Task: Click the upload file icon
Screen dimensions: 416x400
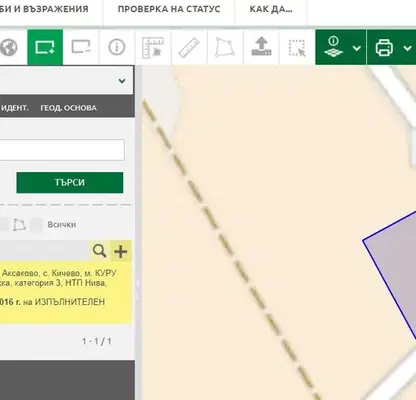Action: (x=261, y=47)
